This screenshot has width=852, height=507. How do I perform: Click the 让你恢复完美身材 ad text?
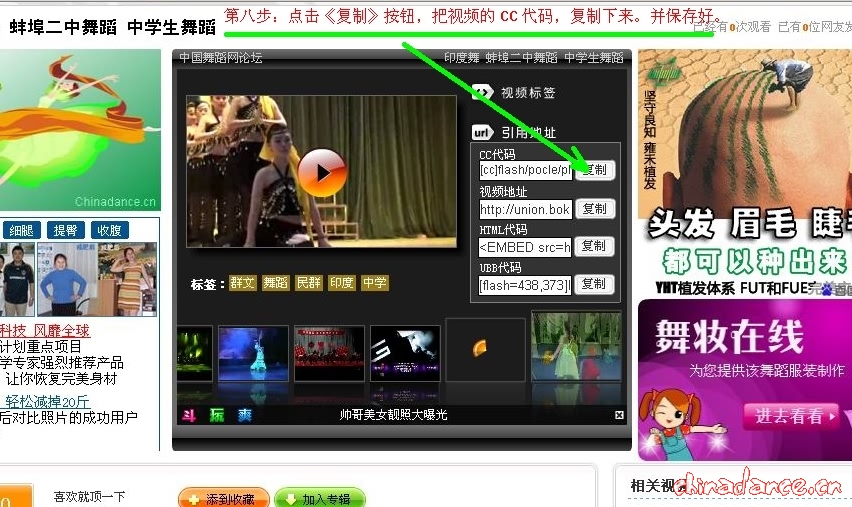pyautogui.click(x=61, y=379)
